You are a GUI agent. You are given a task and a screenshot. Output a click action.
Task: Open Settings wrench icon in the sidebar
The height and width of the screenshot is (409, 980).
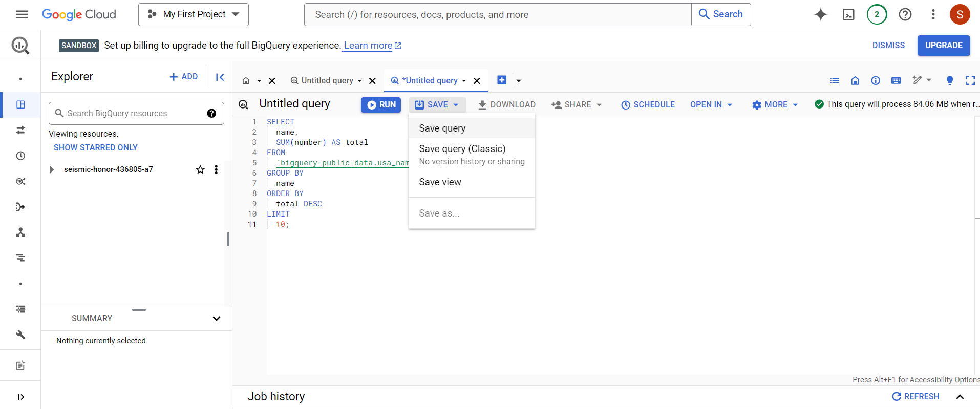coord(20,335)
